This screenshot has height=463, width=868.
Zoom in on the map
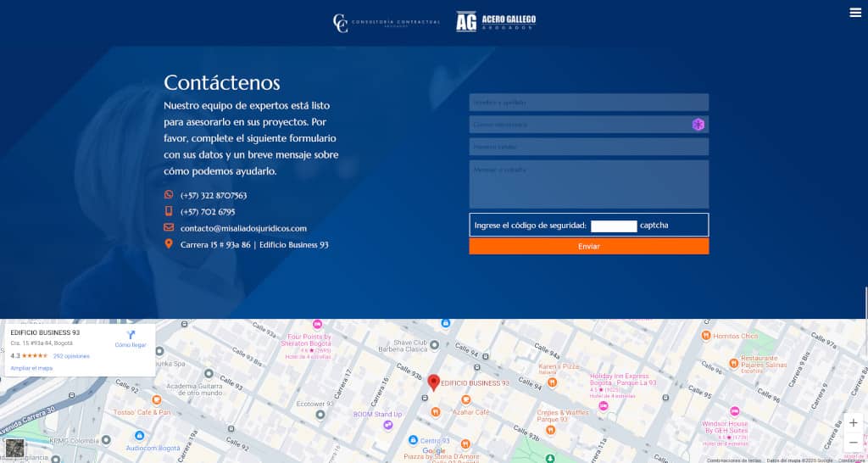coord(853,423)
